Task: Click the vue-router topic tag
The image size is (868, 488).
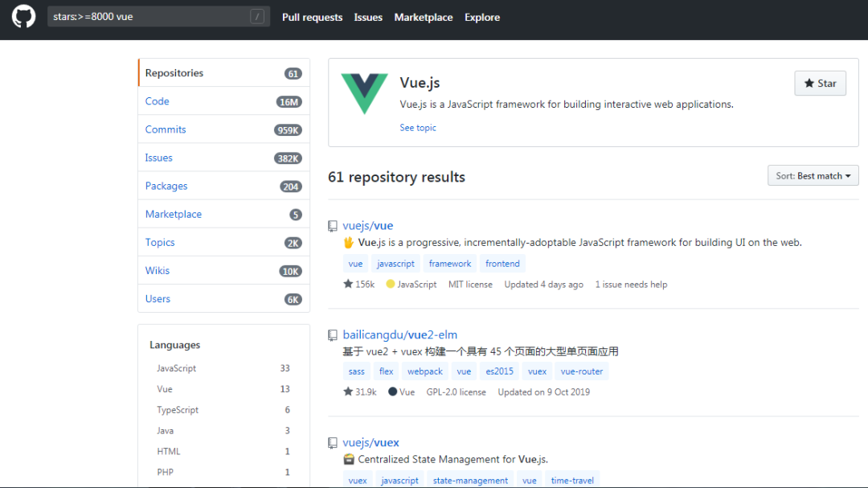Action: [x=582, y=371]
